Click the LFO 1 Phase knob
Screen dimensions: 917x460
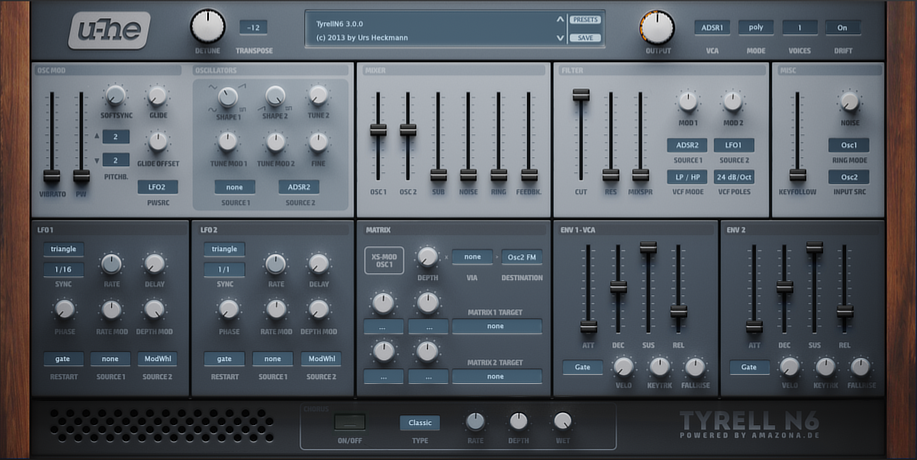point(64,309)
